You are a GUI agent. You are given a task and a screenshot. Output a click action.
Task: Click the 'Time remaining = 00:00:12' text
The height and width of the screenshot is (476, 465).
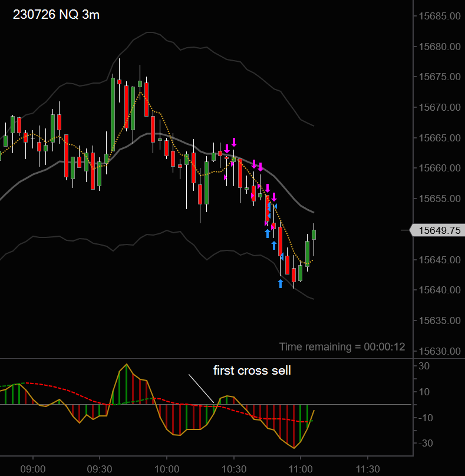pyautogui.click(x=342, y=346)
